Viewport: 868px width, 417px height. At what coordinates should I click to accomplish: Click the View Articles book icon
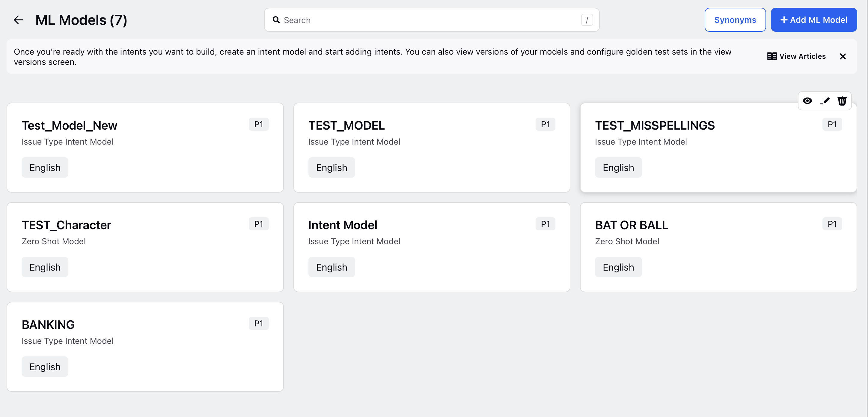click(771, 56)
